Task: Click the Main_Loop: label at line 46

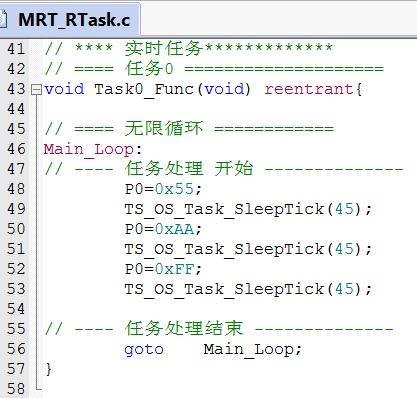Action: click(x=93, y=150)
